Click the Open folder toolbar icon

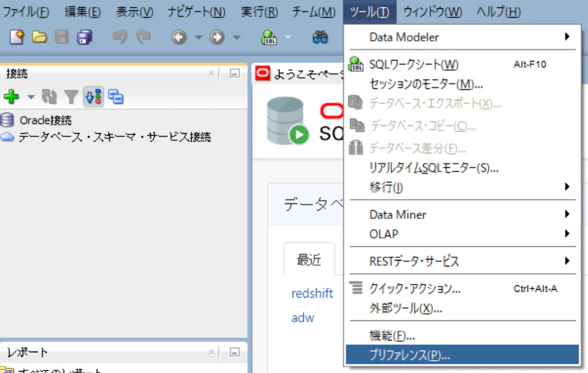click(40, 37)
